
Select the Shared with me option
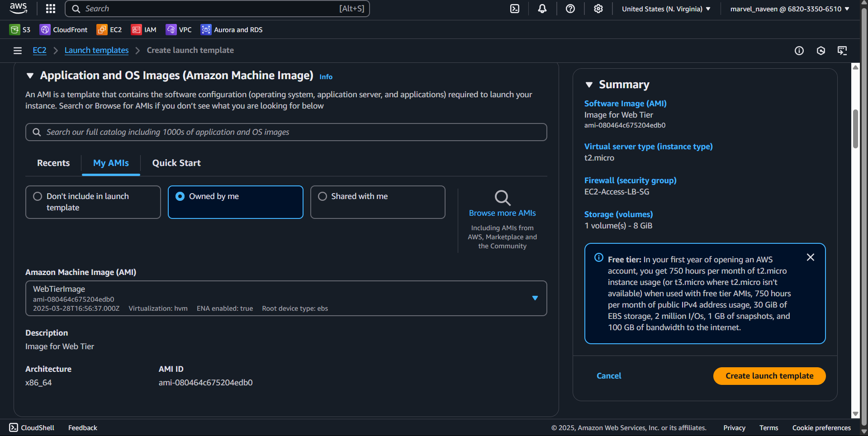click(x=378, y=202)
